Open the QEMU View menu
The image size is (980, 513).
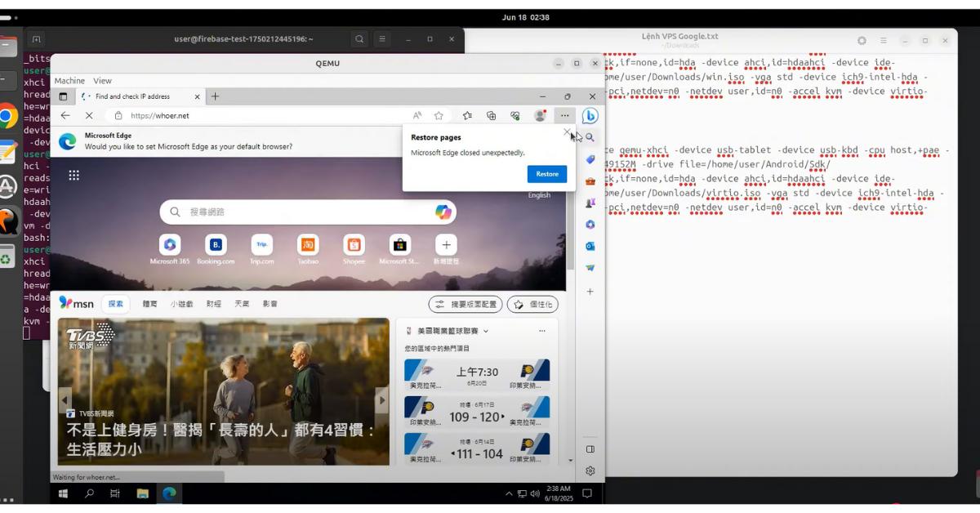[102, 81]
